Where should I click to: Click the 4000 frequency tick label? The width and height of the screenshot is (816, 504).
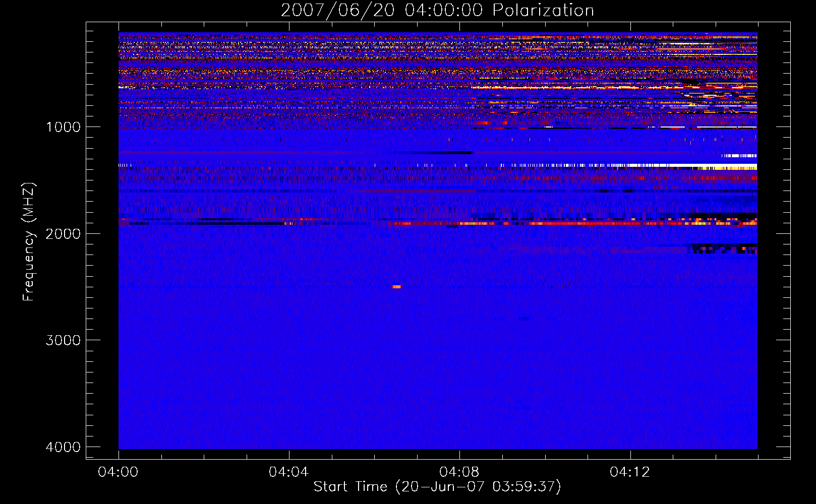tap(63, 447)
